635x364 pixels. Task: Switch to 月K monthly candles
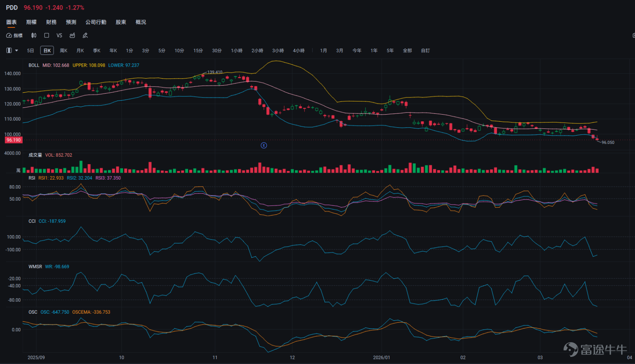point(80,51)
